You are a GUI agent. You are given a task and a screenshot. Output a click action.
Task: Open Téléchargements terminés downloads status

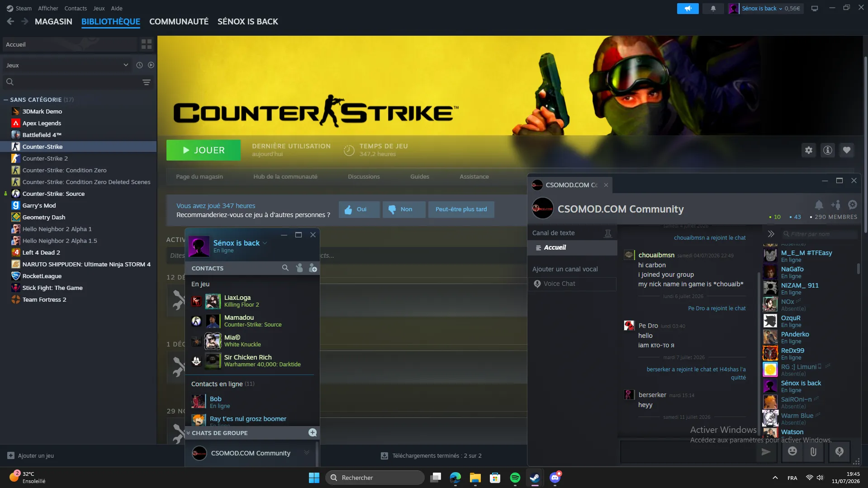click(431, 456)
